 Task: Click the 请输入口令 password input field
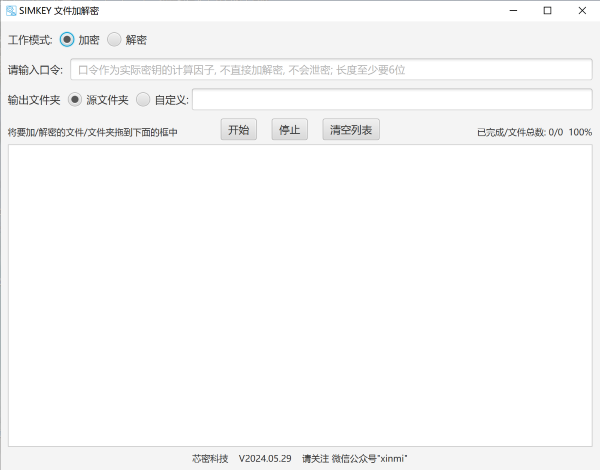tap(331, 69)
